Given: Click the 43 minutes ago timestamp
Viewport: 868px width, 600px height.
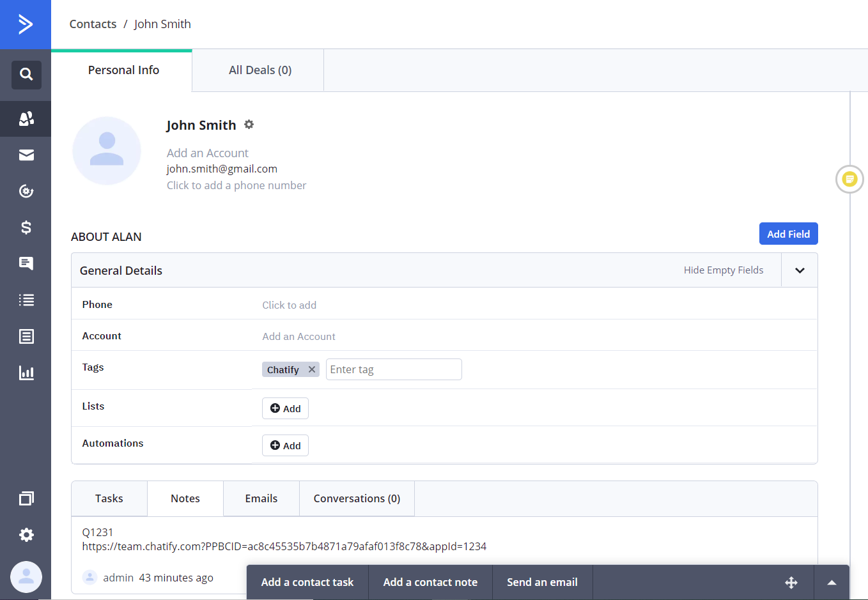Looking at the screenshot, I should [176, 578].
